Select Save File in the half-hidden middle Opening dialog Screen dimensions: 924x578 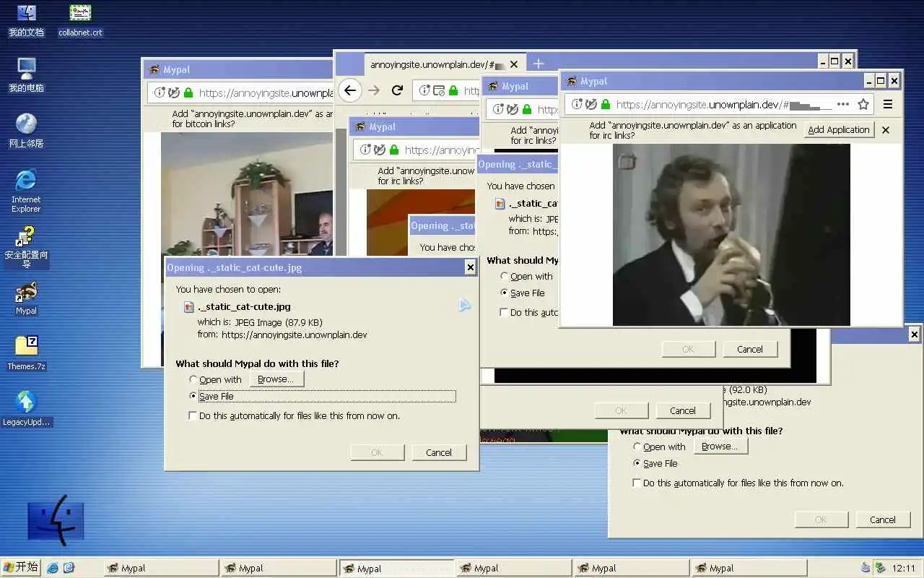(x=522, y=293)
